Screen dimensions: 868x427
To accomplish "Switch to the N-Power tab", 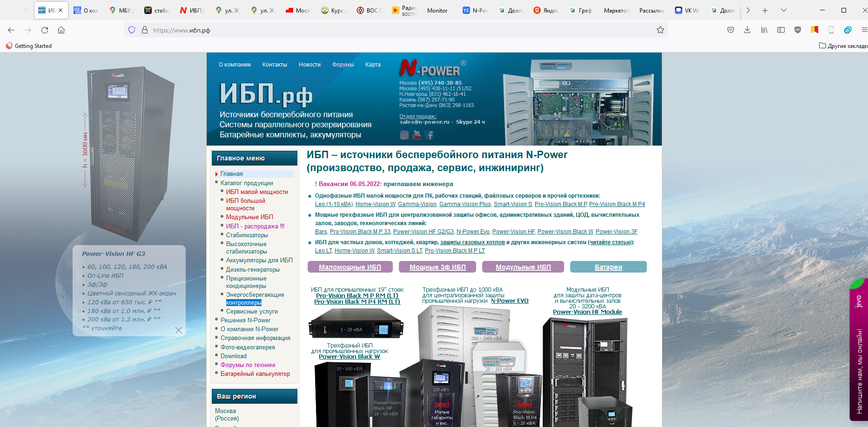I will tap(475, 10).
